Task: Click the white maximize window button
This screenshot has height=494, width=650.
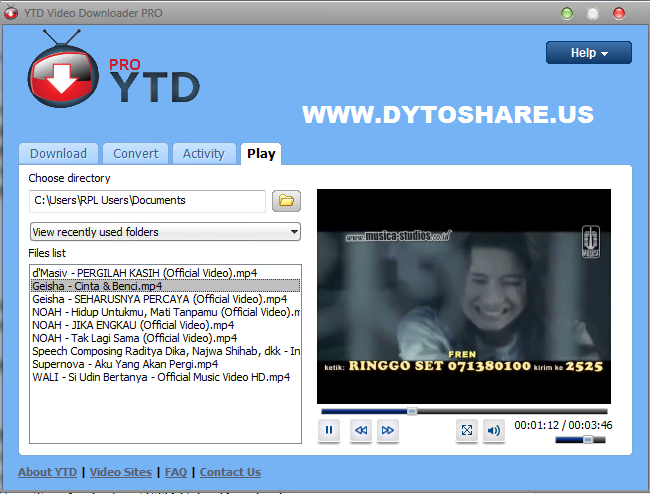Action: click(x=593, y=13)
